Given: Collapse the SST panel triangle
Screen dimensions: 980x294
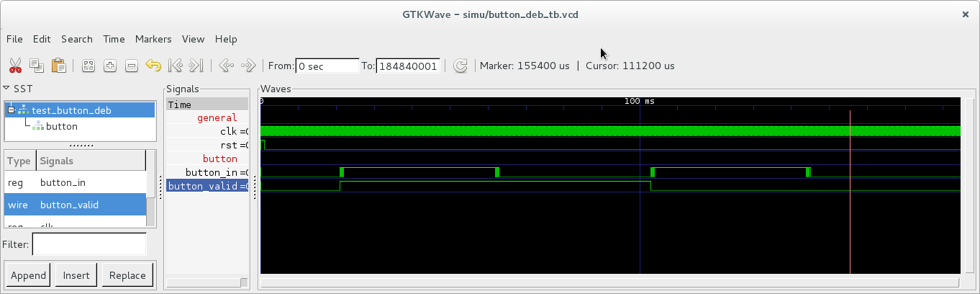Looking at the screenshot, I should pyautogui.click(x=6, y=89).
